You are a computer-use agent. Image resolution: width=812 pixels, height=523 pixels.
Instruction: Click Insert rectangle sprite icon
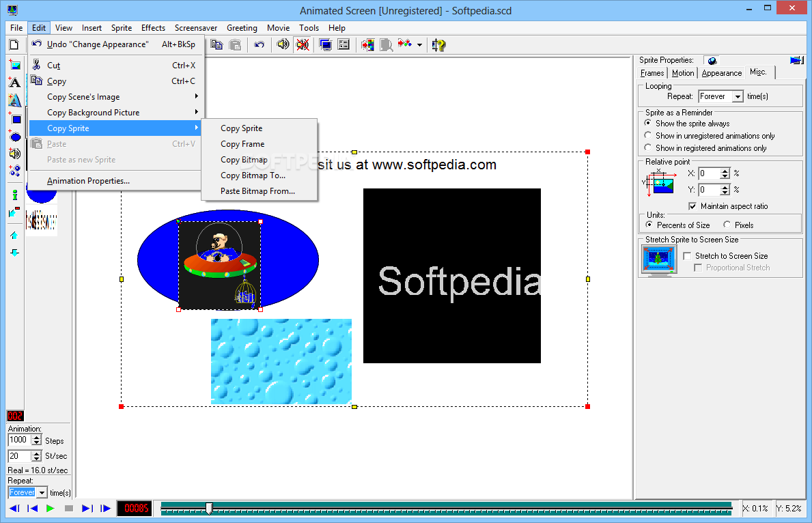pyautogui.click(x=15, y=119)
